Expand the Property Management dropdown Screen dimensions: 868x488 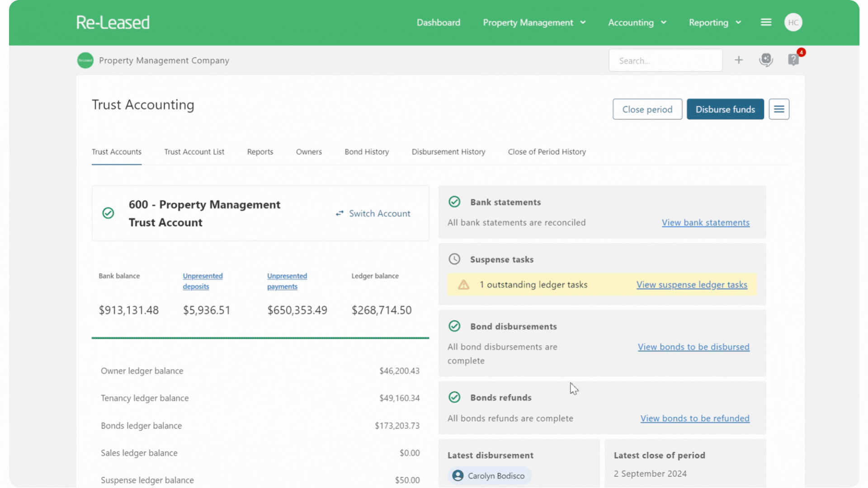pyautogui.click(x=534, y=22)
